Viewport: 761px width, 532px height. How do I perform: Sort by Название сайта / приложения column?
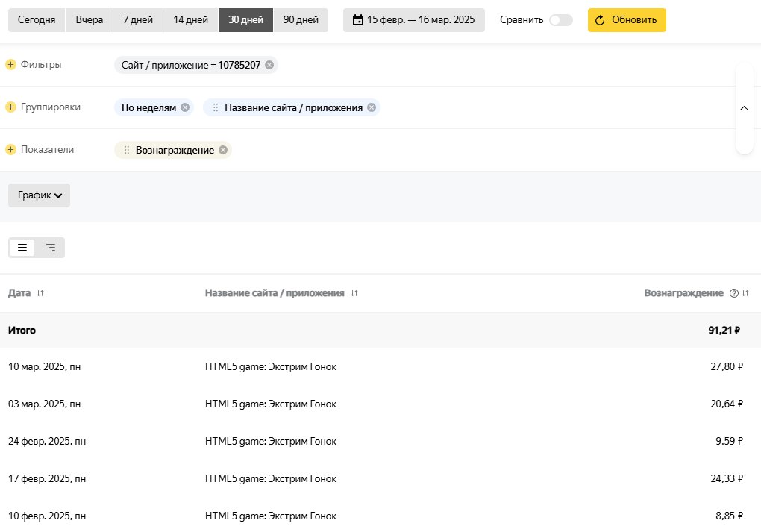pyautogui.click(x=354, y=293)
